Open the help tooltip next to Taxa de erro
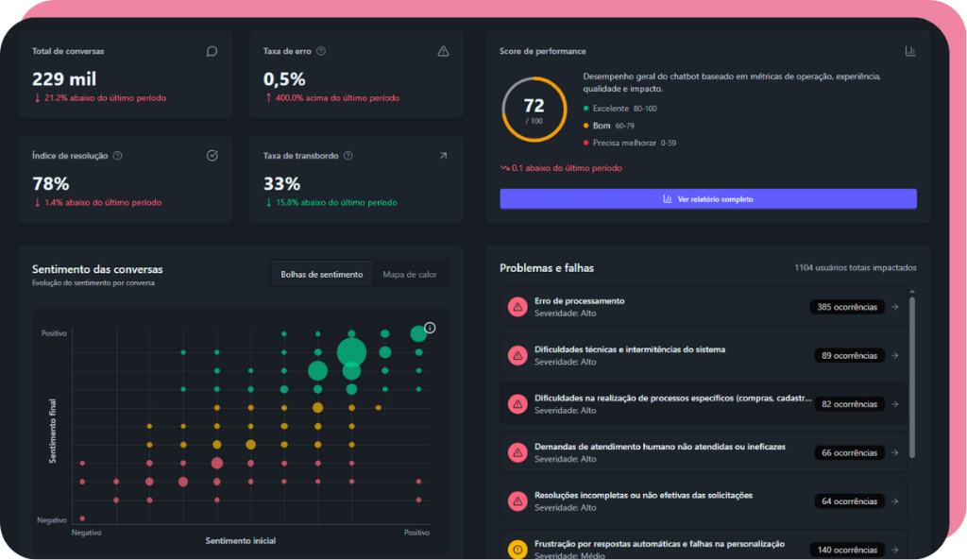This screenshot has width=967, height=560. coord(321,51)
